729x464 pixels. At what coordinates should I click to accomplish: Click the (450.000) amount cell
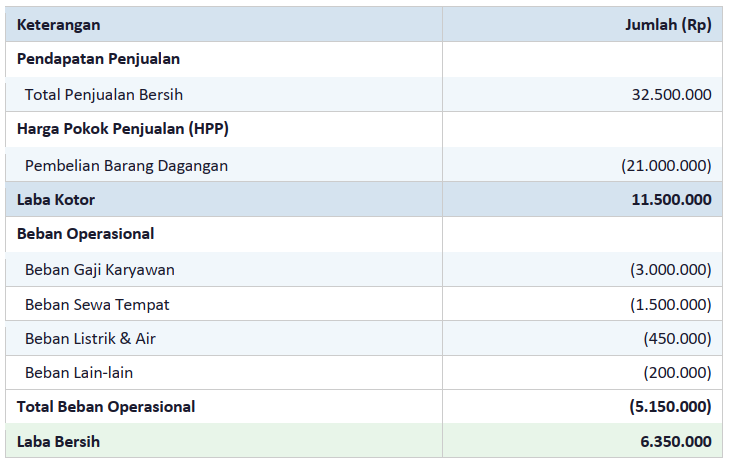click(677, 338)
